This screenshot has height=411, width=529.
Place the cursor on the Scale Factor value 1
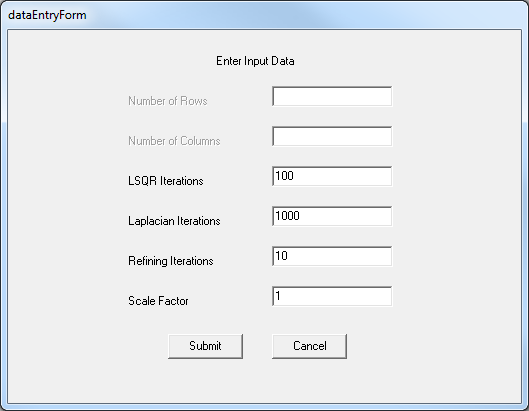[278, 296]
